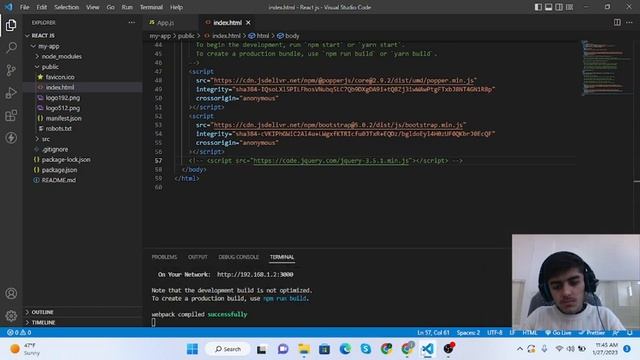Click the taskbar Search box
The height and width of the screenshot is (360, 640).
(x=228, y=349)
